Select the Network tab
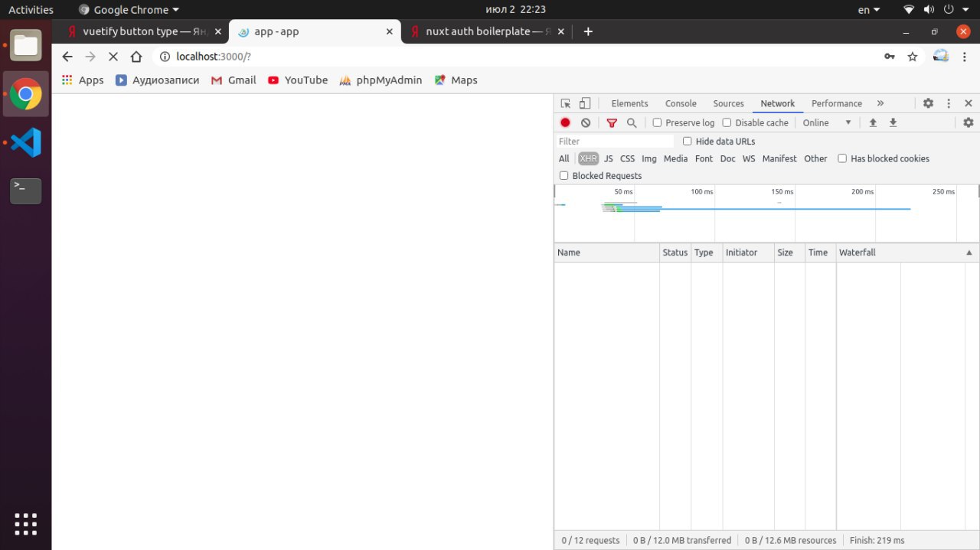This screenshot has width=980, height=550. pos(777,103)
